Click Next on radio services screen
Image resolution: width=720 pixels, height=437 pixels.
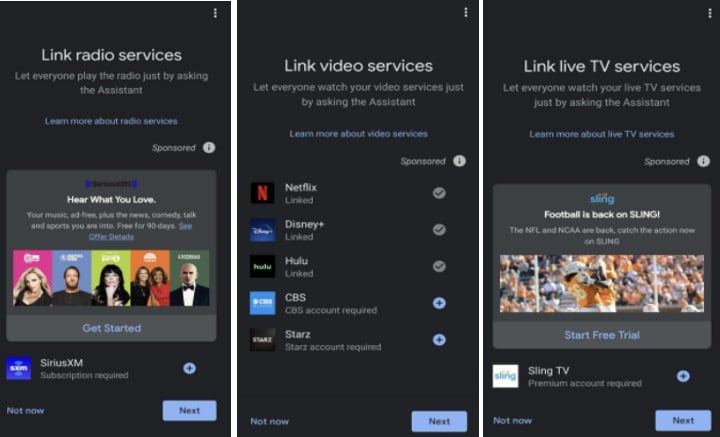189,410
